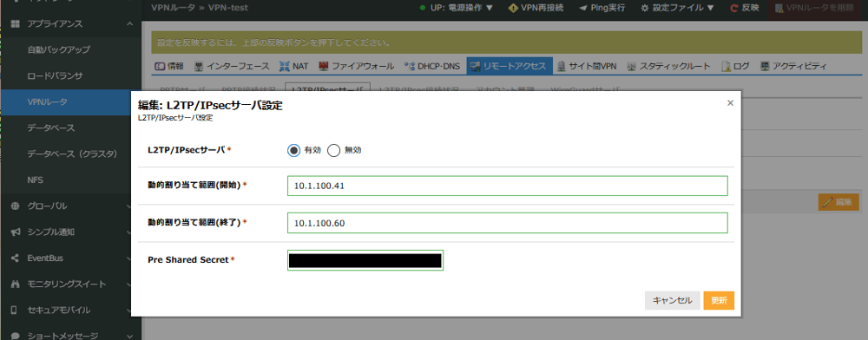Select the 有効 radio button

(293, 150)
